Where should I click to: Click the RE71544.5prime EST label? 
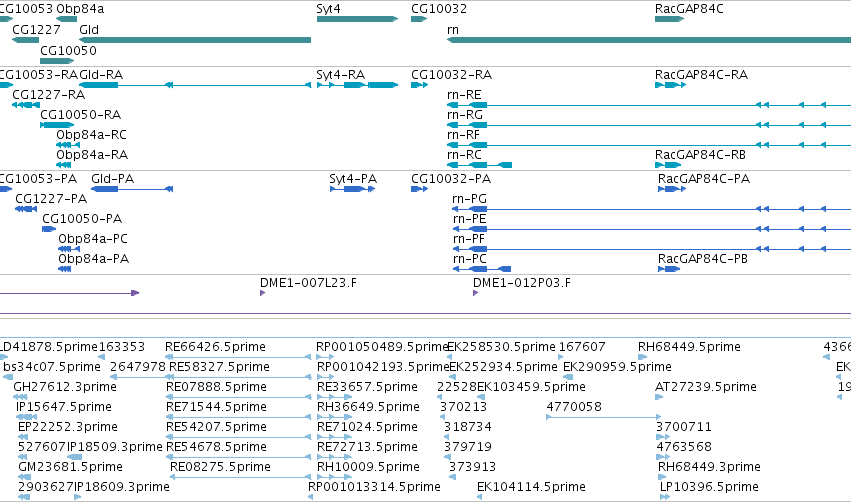coord(216,407)
